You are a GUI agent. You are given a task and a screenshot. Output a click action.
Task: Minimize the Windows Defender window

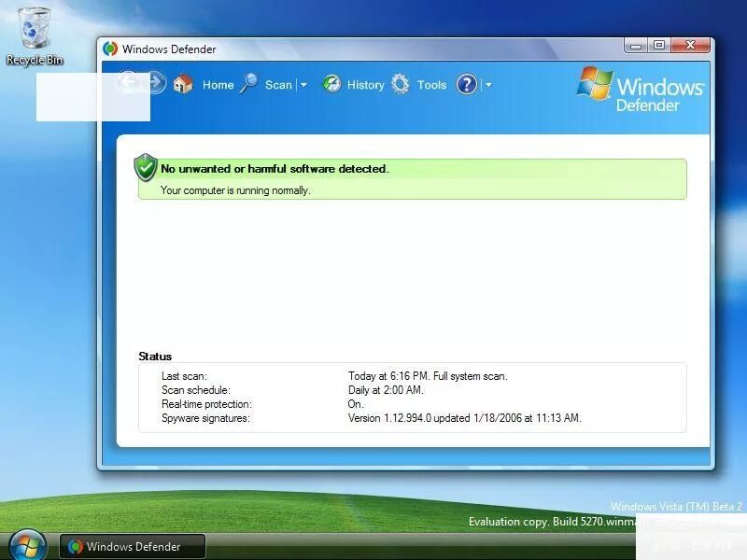coord(636,45)
